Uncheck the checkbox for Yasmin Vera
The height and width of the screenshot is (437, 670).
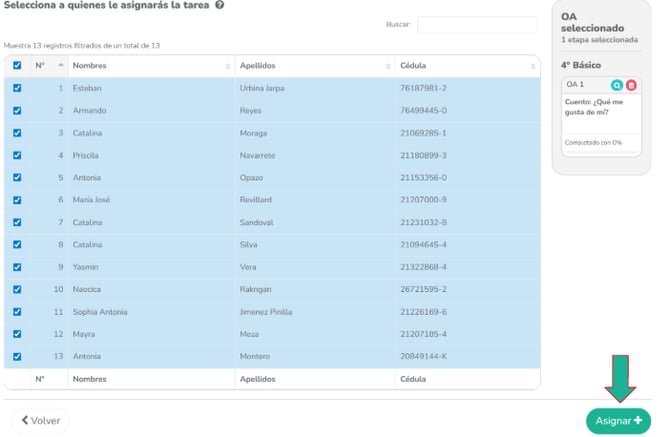(17, 267)
